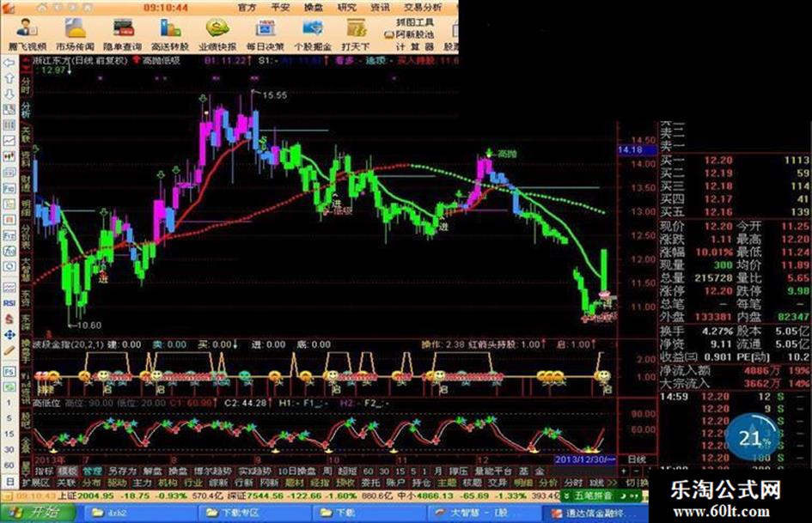812x523 pixels.
Task: Open the 每日决策 toolbar icon
Action: coord(266,34)
